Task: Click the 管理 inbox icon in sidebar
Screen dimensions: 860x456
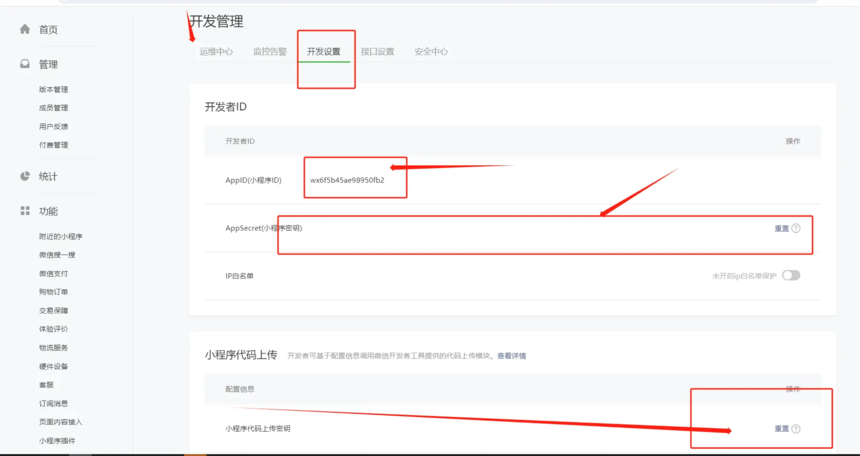Action: pos(25,64)
